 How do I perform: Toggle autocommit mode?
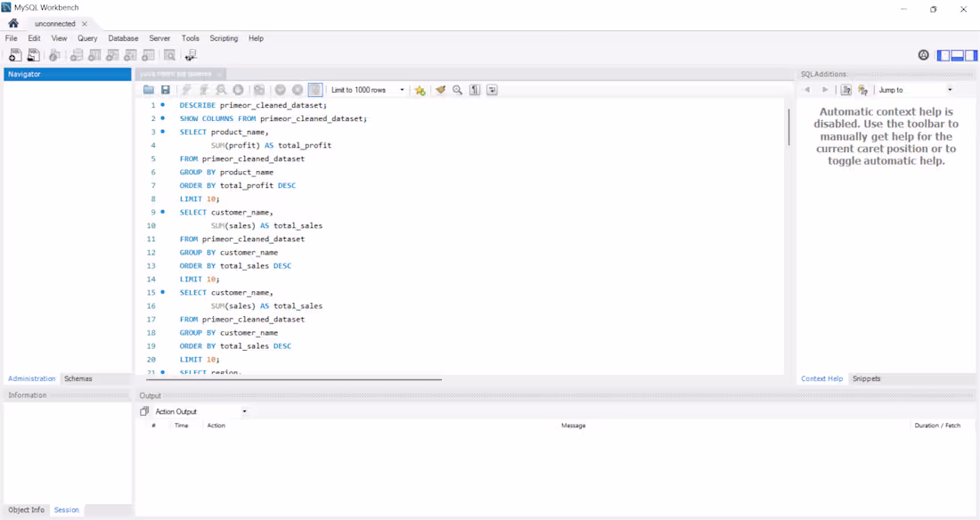click(x=315, y=90)
